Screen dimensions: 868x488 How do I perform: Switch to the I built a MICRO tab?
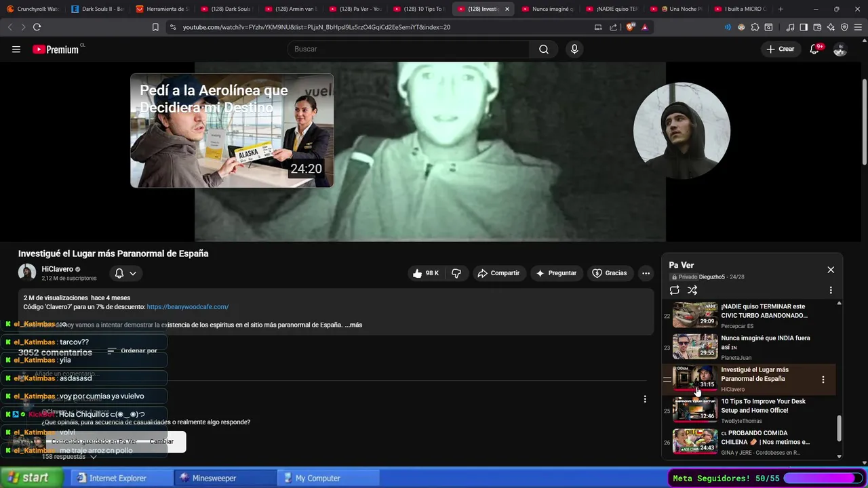point(739,9)
